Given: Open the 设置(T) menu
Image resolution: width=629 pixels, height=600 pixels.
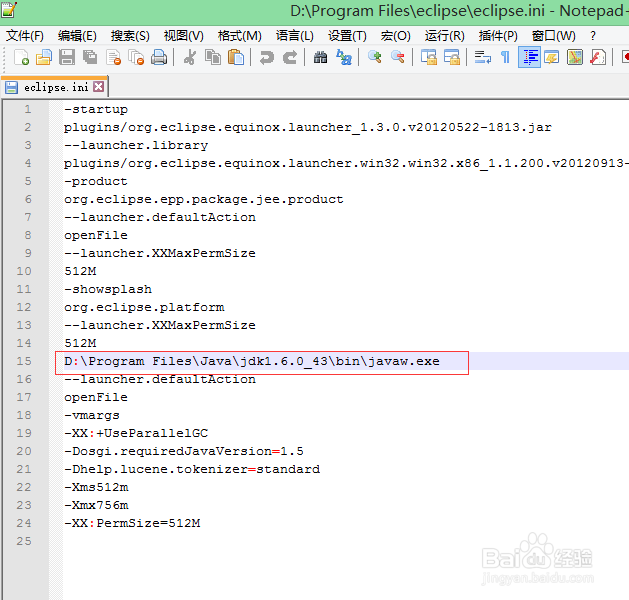Looking at the screenshot, I should coord(347,36).
